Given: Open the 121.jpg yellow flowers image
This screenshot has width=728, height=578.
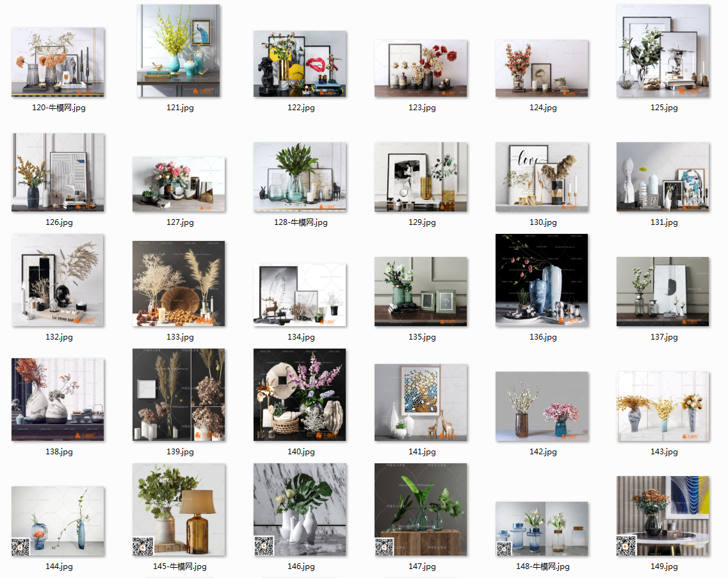Looking at the screenshot, I should coord(178,51).
